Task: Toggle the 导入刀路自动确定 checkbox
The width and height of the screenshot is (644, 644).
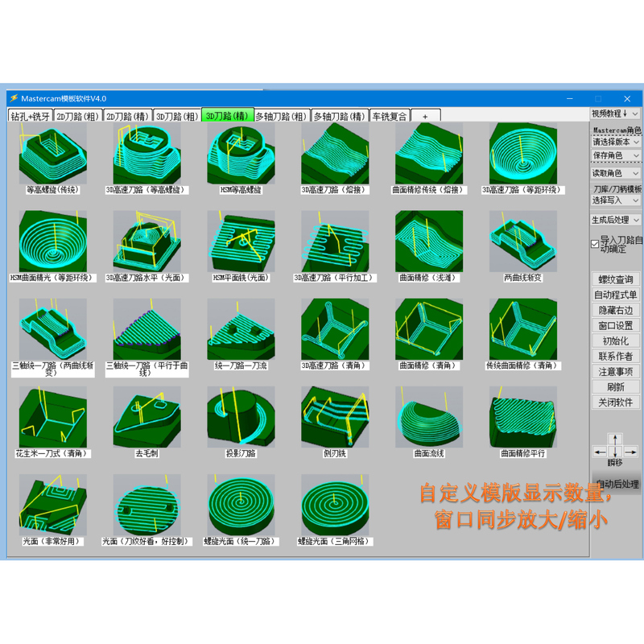Action: (x=595, y=244)
